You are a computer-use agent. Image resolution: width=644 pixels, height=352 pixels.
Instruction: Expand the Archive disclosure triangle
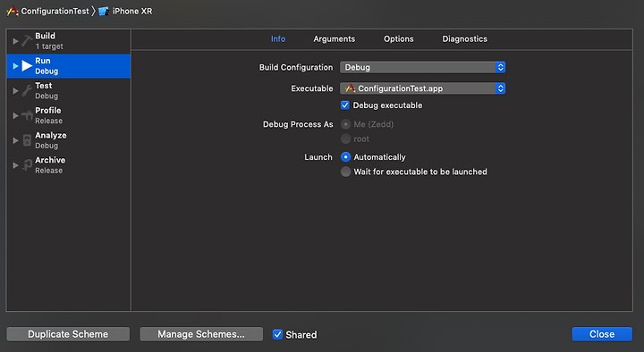tap(15, 165)
